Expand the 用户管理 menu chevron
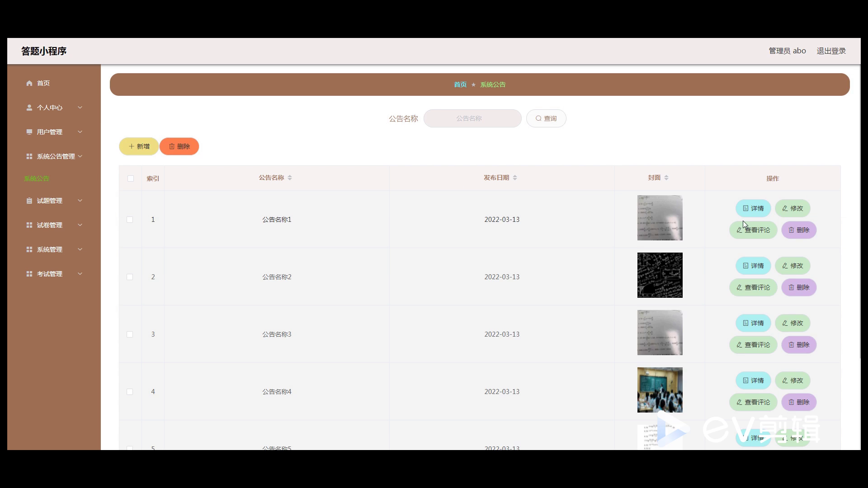Image resolution: width=868 pixels, height=488 pixels. (80, 132)
